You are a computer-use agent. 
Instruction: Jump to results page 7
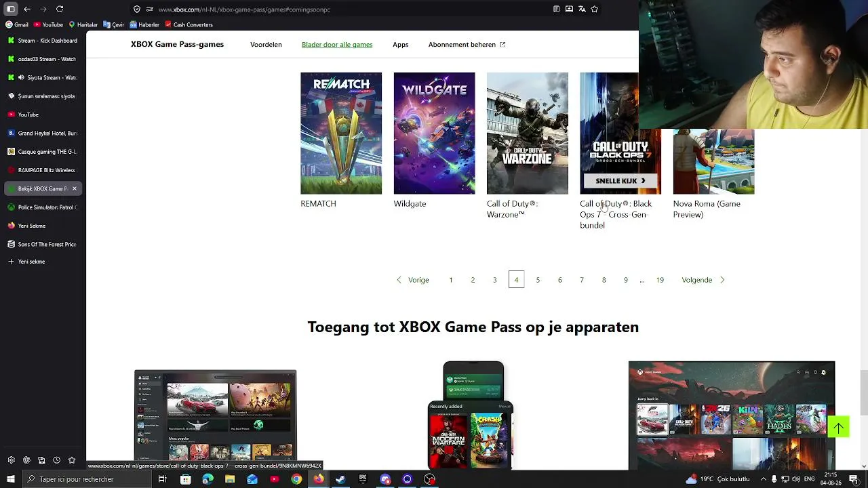[x=581, y=280]
